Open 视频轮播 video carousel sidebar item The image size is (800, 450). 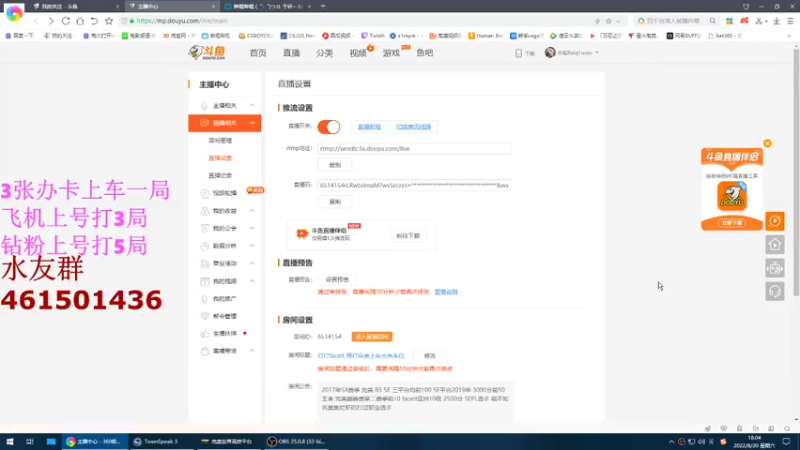pos(224,193)
